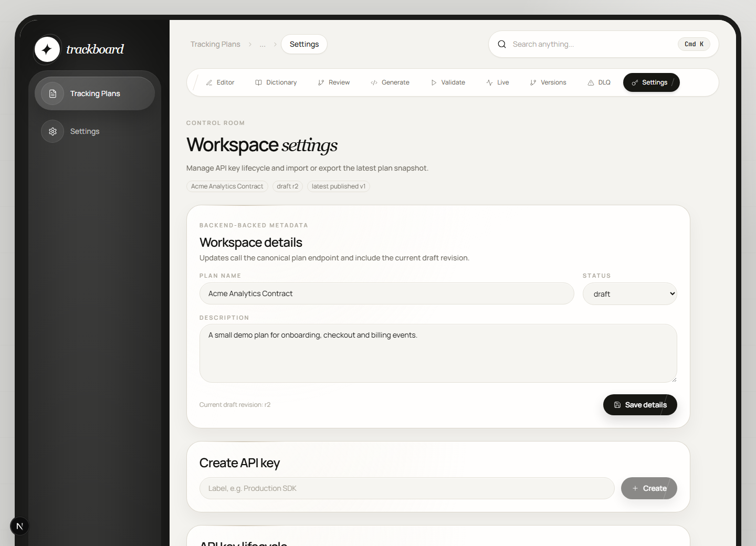Click the Workspace details heading
This screenshot has width=756, height=546.
pos(251,243)
